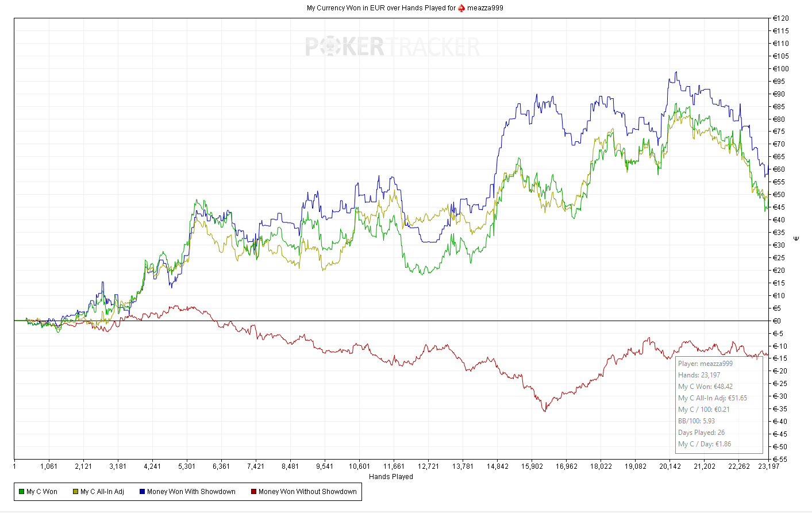Click the '€60' y-axis tick label

pyautogui.click(x=779, y=169)
